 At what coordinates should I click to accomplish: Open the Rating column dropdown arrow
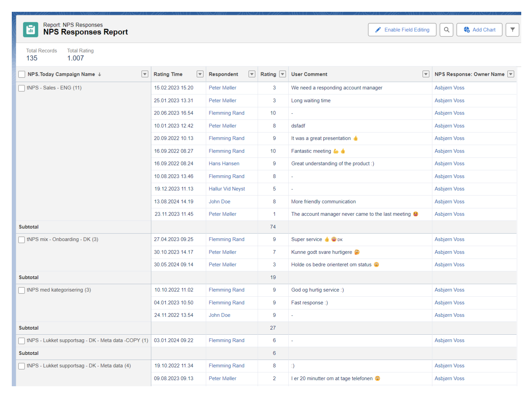pos(282,74)
